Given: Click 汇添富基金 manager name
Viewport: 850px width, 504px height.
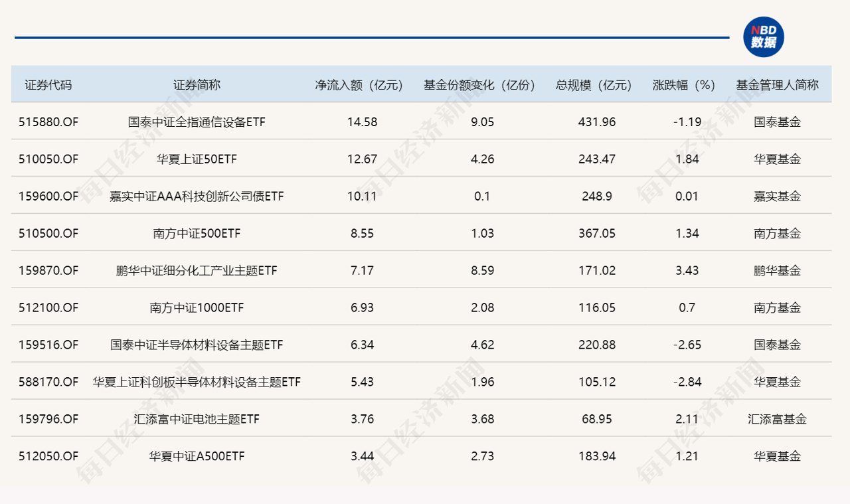Looking at the screenshot, I should click(777, 420).
